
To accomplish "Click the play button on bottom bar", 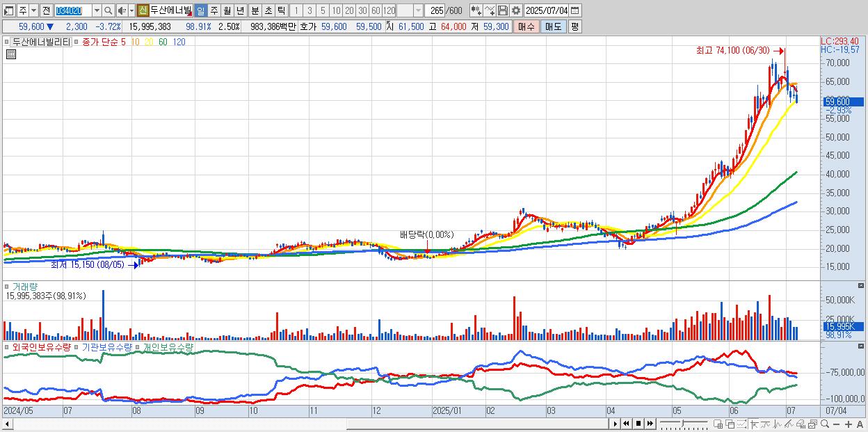I will point(615,424).
